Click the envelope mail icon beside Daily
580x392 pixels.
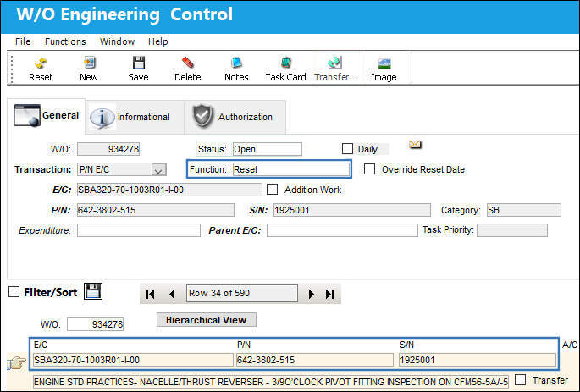(x=415, y=145)
